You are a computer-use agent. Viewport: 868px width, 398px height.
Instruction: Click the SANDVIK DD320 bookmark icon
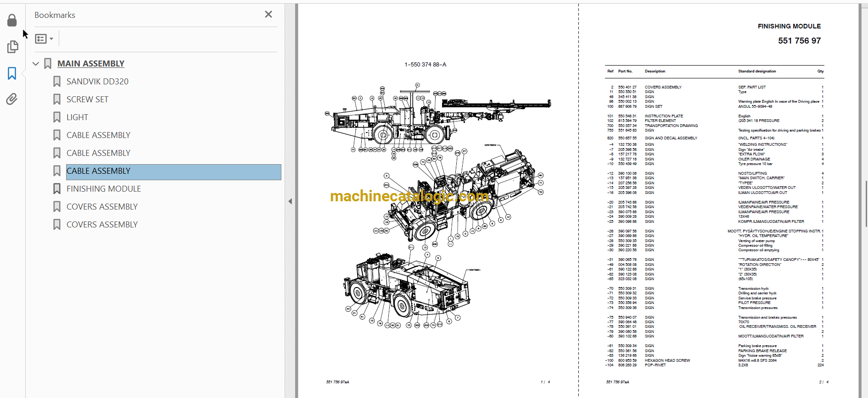coord(57,82)
